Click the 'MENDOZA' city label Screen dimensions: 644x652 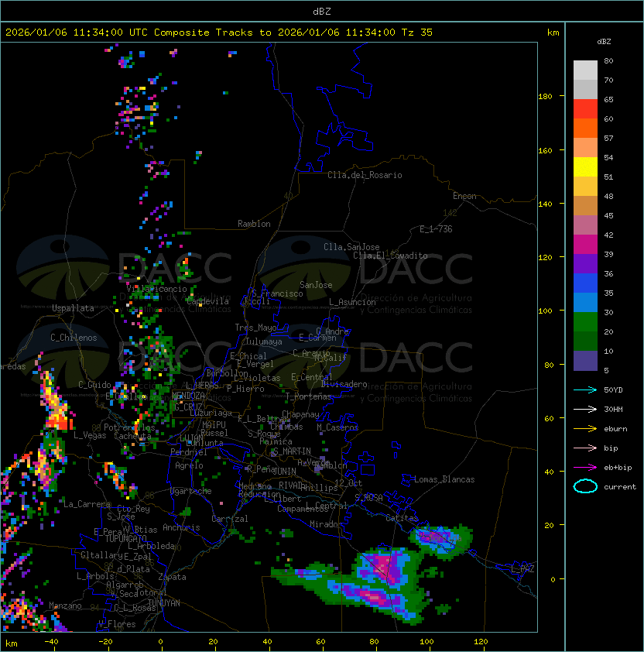point(188,396)
